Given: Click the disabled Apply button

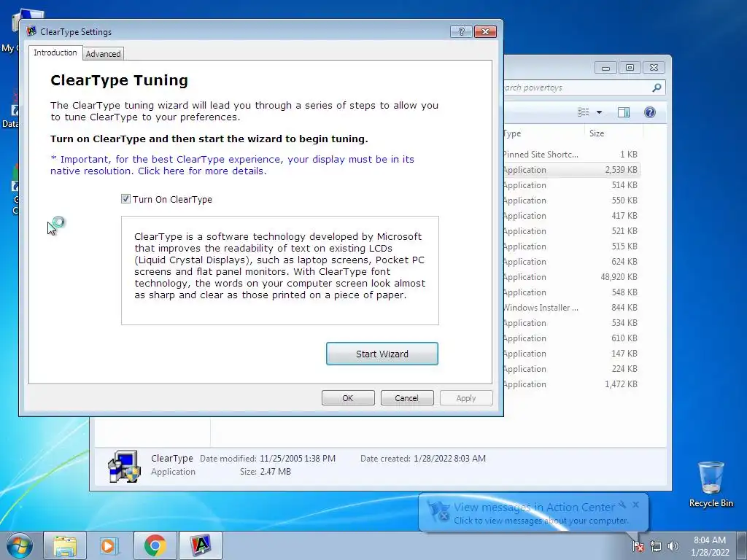Looking at the screenshot, I should click(x=466, y=398).
